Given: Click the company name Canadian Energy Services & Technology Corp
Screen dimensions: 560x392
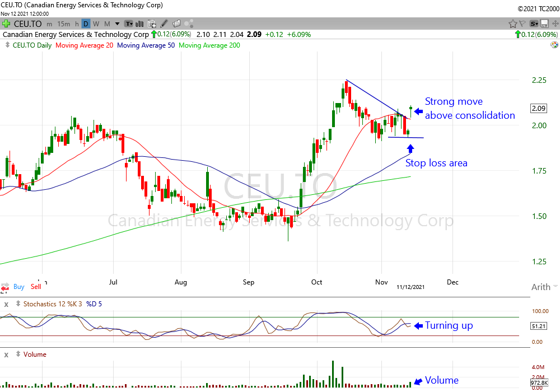Looking at the screenshot, I should 76,35.
